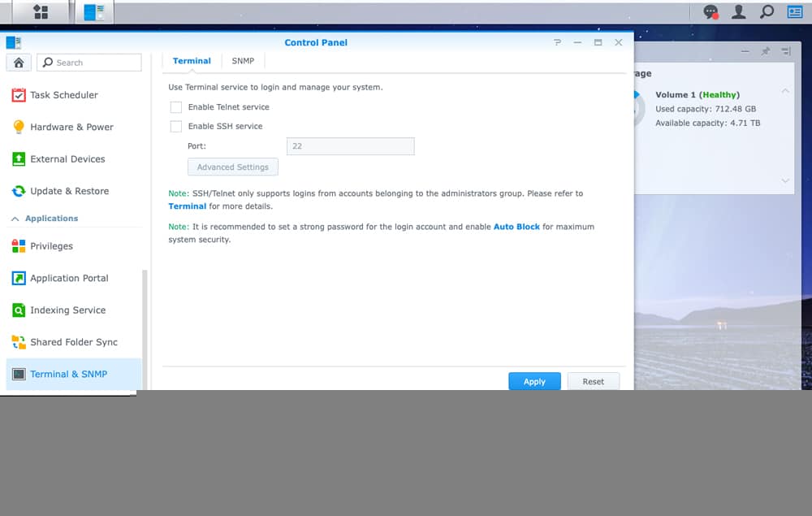Enable Telnet service checkbox
The image size is (812, 516).
(x=176, y=107)
